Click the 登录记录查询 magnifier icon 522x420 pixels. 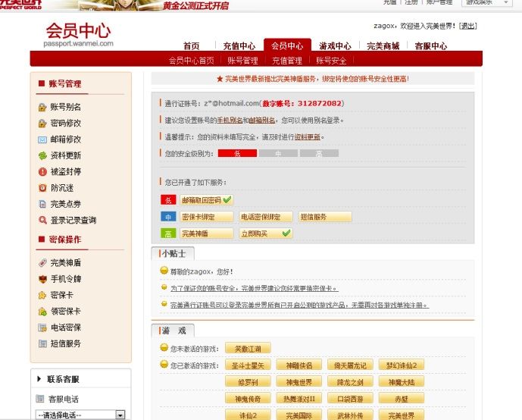42,220
